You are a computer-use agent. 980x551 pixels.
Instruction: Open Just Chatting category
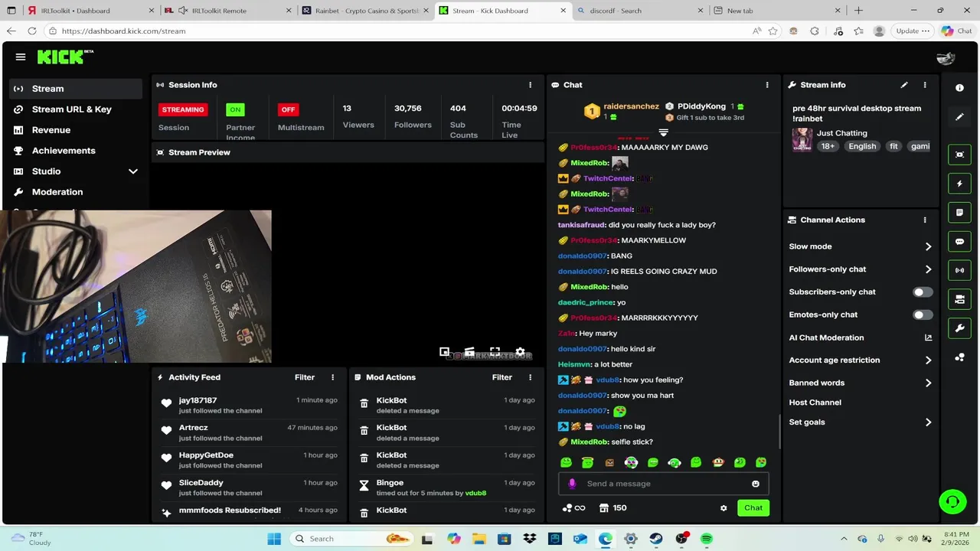(x=841, y=133)
